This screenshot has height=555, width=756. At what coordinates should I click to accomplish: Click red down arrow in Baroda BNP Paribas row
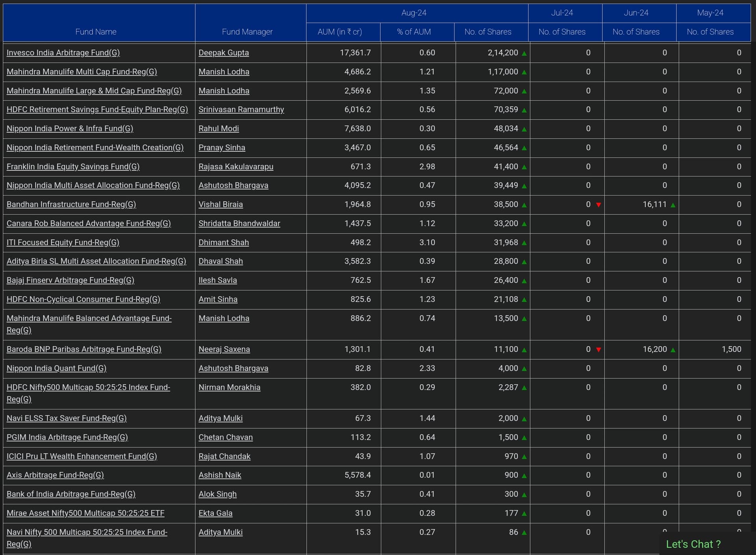pyautogui.click(x=598, y=350)
